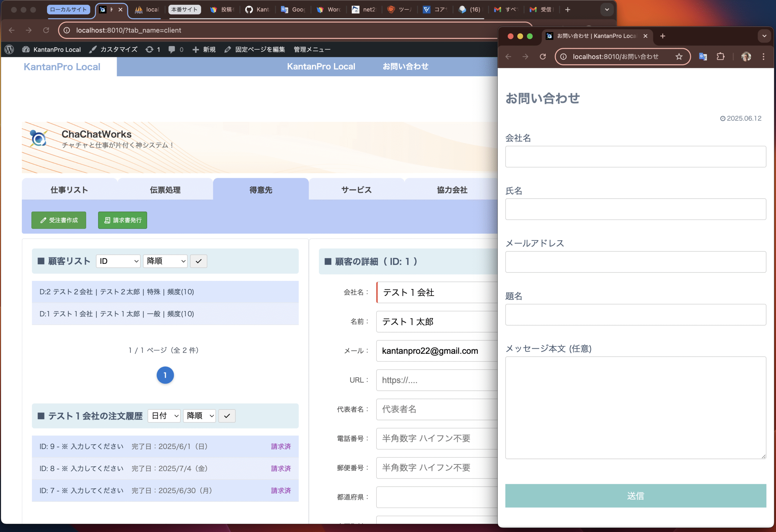Open new tab with plus in main window
Viewport: 776px width, 532px height.
568,10
